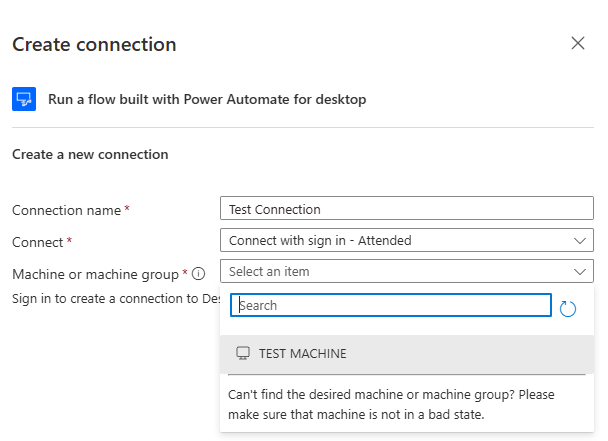Screen dimensions: 608x441
Task: Click the 'Connection name' label
Action: pyautogui.click(x=67, y=210)
